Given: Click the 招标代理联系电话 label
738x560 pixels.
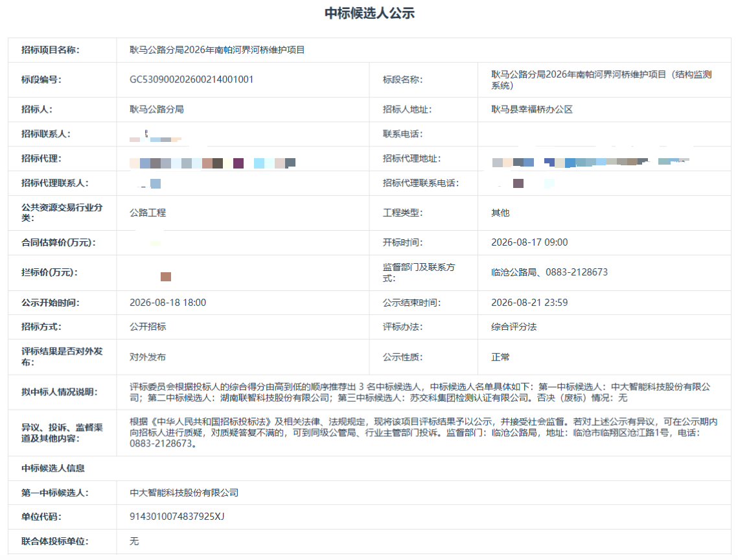Looking at the screenshot, I should tap(421, 183).
